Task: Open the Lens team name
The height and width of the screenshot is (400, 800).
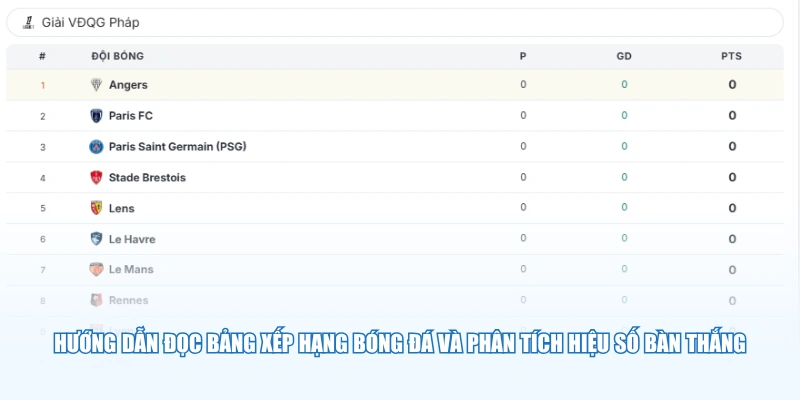Action: point(121,208)
